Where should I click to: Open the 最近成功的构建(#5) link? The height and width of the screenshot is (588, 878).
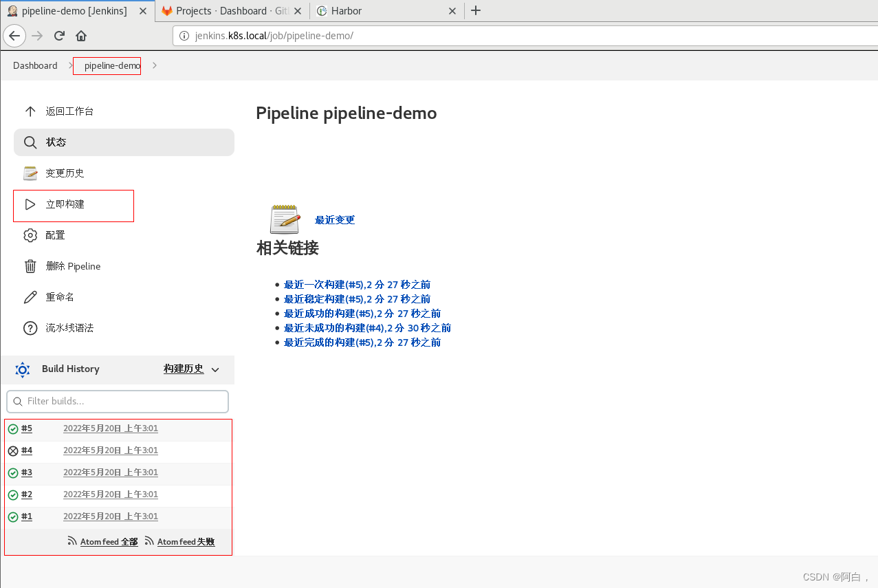tap(362, 314)
